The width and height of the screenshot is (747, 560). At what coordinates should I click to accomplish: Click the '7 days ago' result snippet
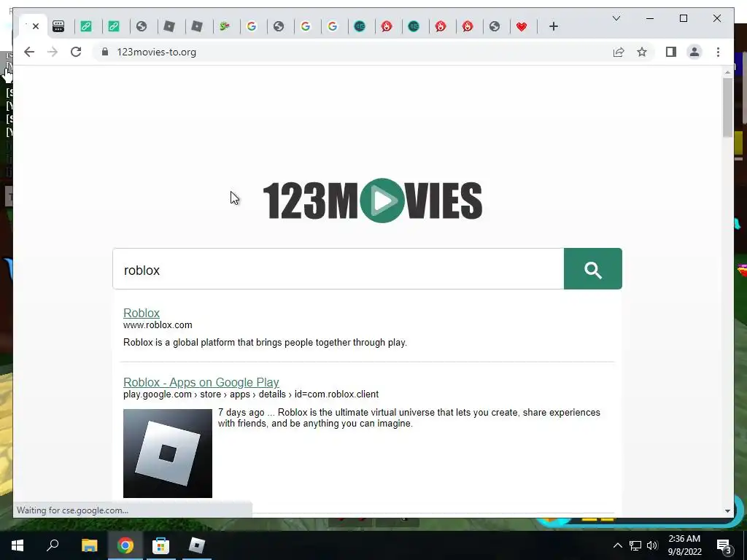409,418
